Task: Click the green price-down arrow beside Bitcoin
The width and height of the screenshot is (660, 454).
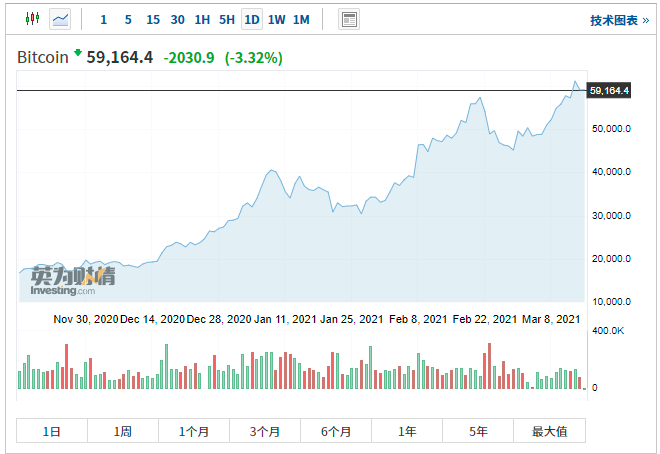Action: click(x=78, y=53)
